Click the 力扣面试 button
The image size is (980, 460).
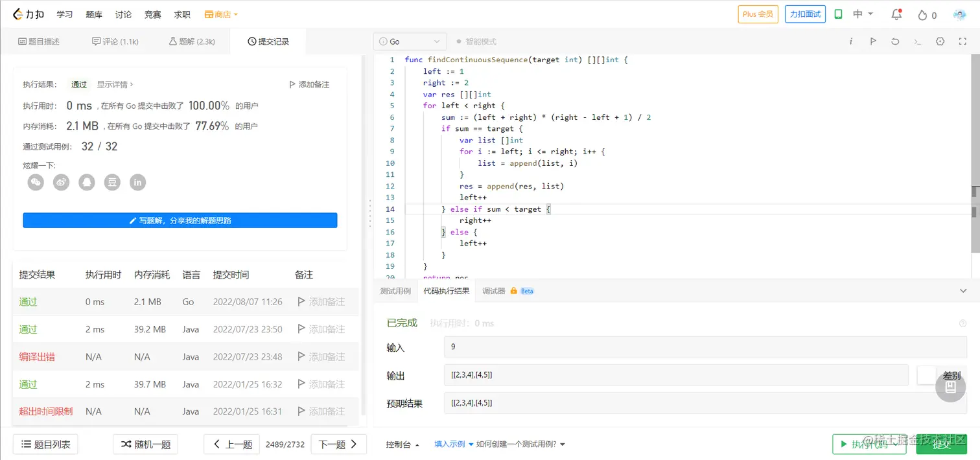point(805,14)
